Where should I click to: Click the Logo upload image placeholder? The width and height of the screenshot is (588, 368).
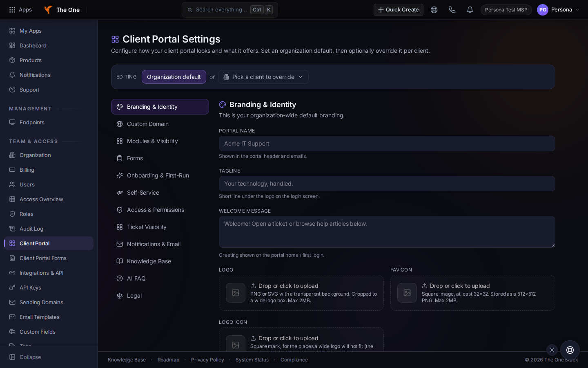click(x=236, y=293)
